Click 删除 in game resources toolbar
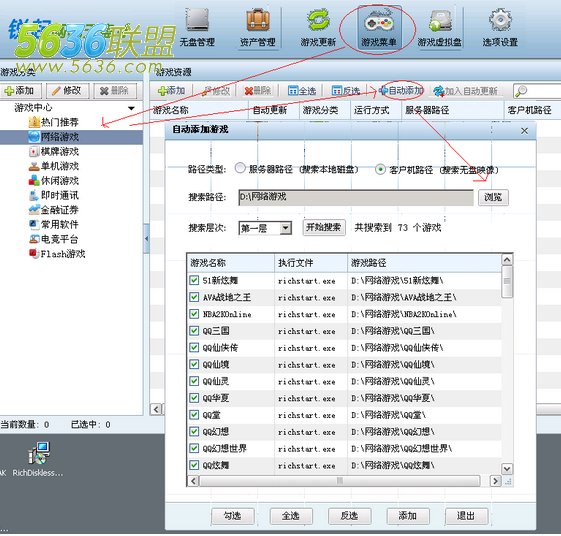 [258, 91]
